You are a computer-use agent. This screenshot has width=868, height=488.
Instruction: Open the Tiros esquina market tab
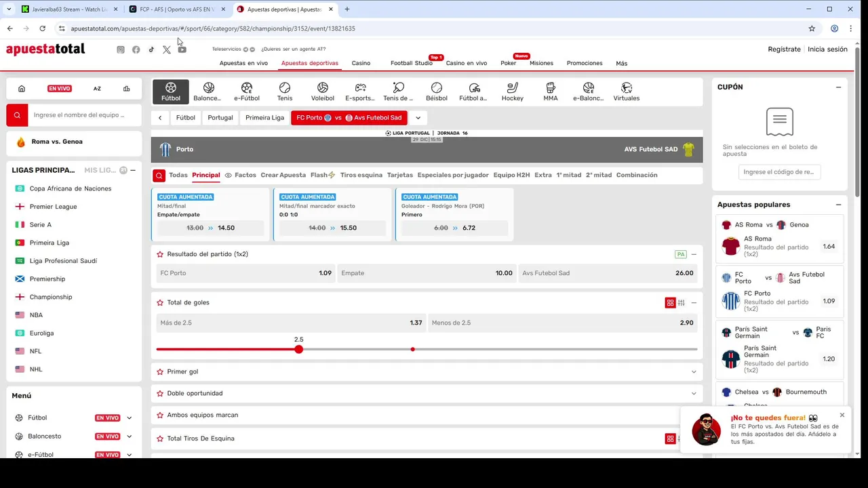coord(361,175)
